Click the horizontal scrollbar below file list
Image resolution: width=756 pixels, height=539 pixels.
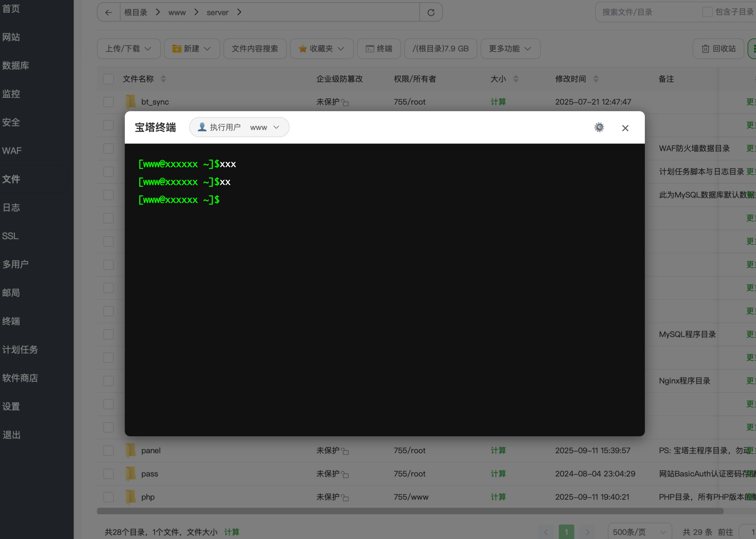(x=410, y=511)
